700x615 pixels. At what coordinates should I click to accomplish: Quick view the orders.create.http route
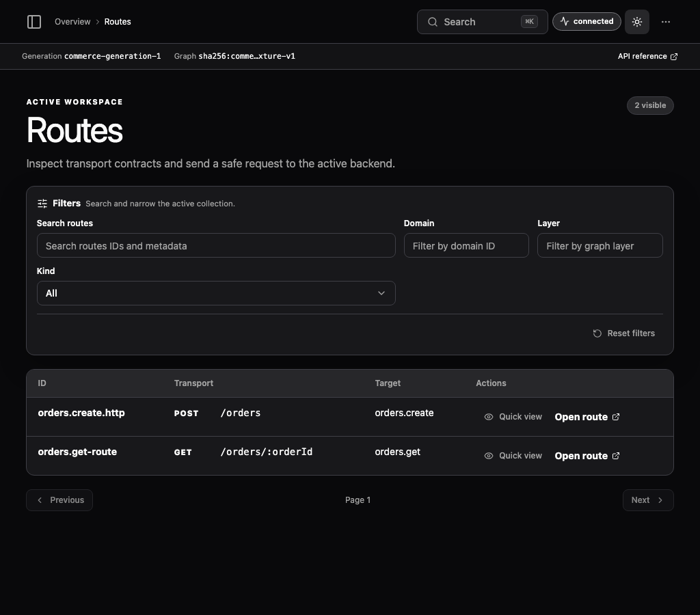(513, 417)
